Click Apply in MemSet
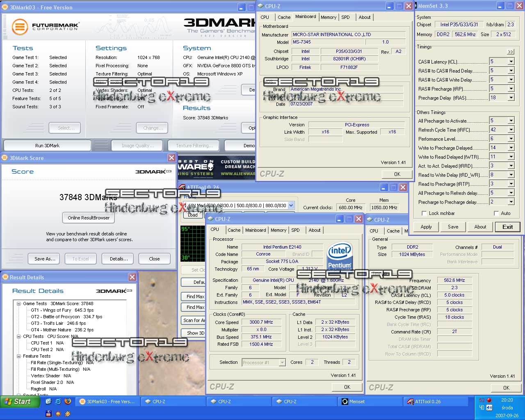 pos(426,227)
